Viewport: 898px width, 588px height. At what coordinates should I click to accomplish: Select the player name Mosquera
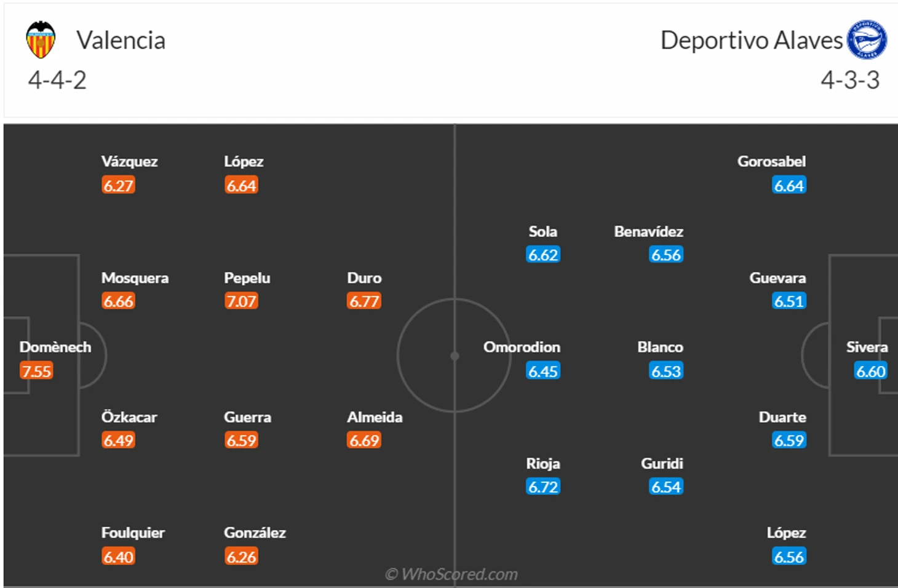pos(135,278)
